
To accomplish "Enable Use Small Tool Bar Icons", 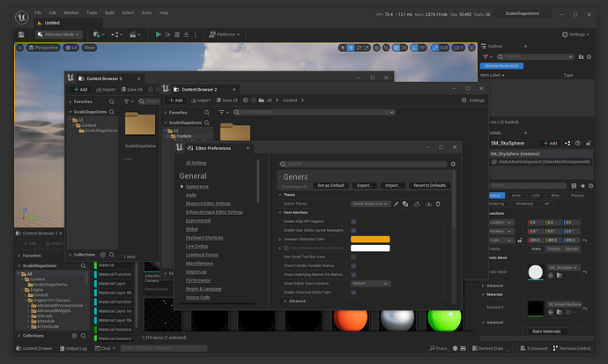I will [354, 256].
